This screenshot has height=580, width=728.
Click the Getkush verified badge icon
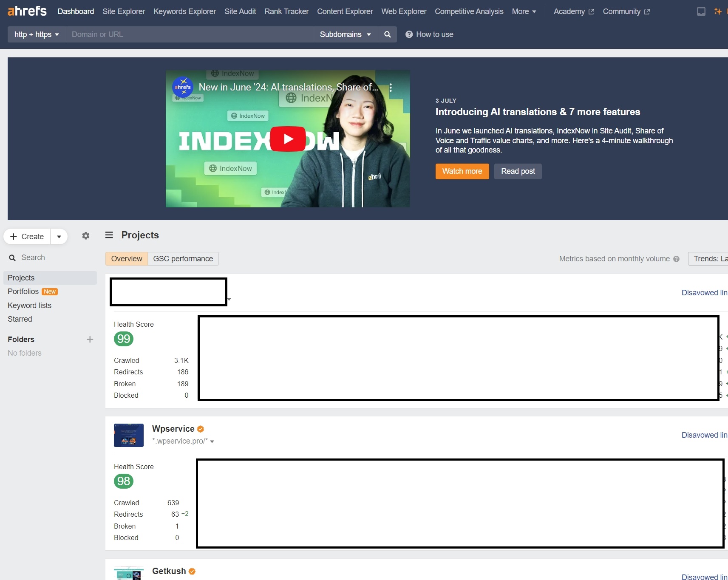pyautogui.click(x=192, y=572)
